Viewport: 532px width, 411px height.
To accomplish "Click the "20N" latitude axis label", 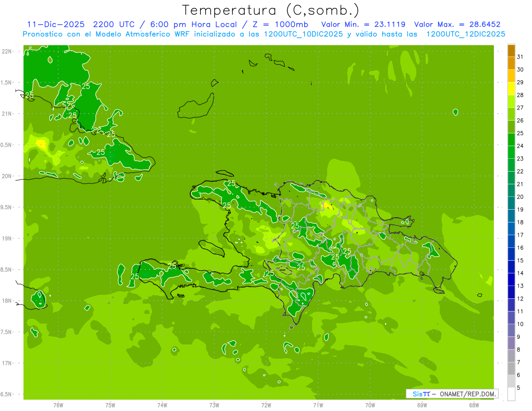I will click(x=7, y=176).
